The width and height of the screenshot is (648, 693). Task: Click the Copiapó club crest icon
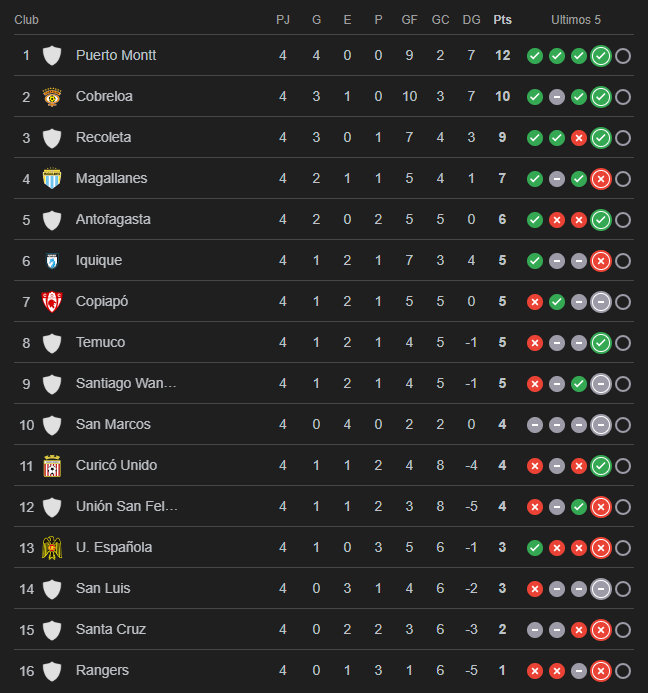point(52,302)
